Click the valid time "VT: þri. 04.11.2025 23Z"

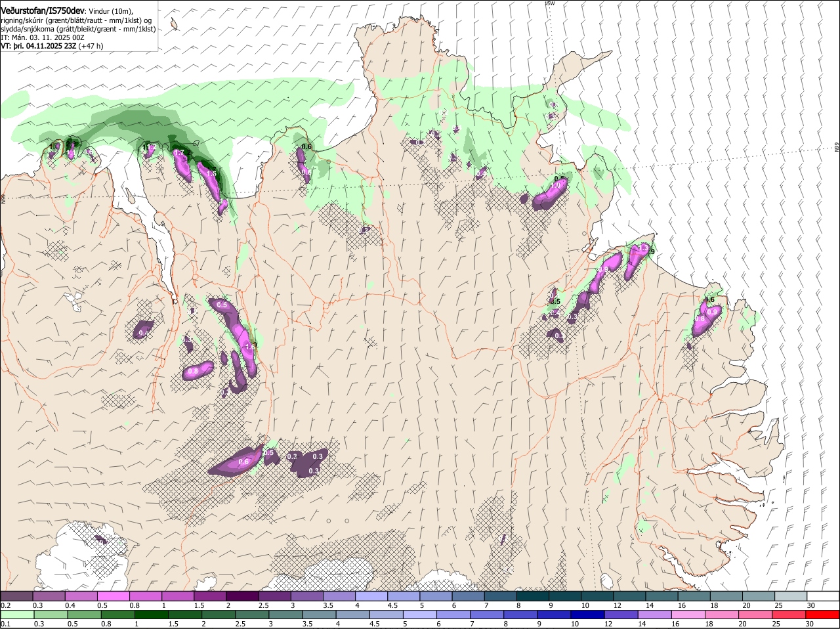(39, 46)
